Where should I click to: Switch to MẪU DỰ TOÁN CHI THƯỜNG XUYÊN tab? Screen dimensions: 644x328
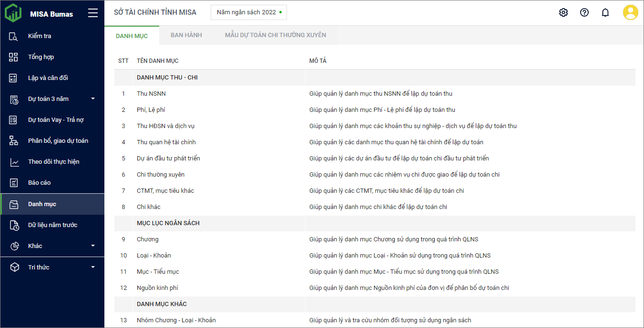coord(276,35)
